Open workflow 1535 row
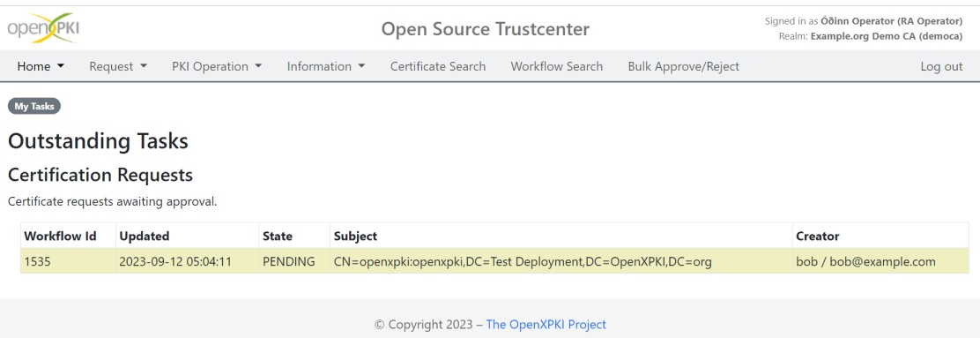This screenshot has height=338, width=980. pos(494,261)
